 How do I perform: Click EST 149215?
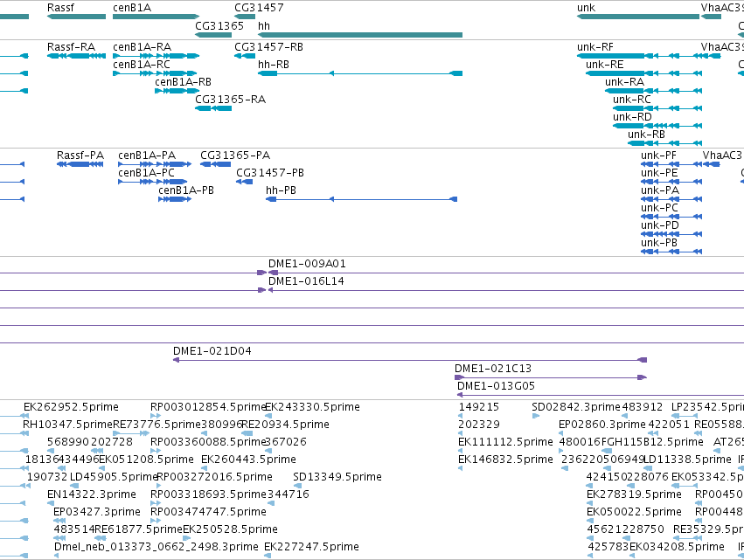pyautogui.click(x=461, y=417)
